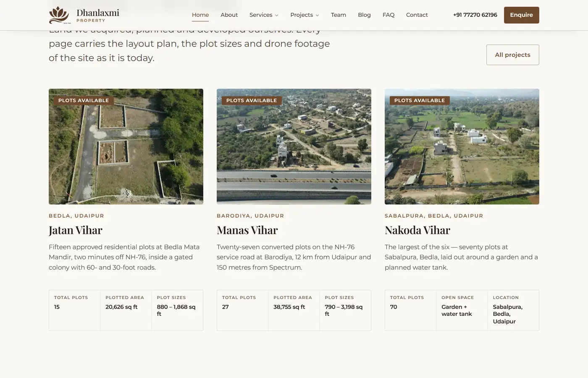Click the Jatan Vihar description paragraph
Image resolution: width=588 pixels, height=378 pixels.
(124, 257)
